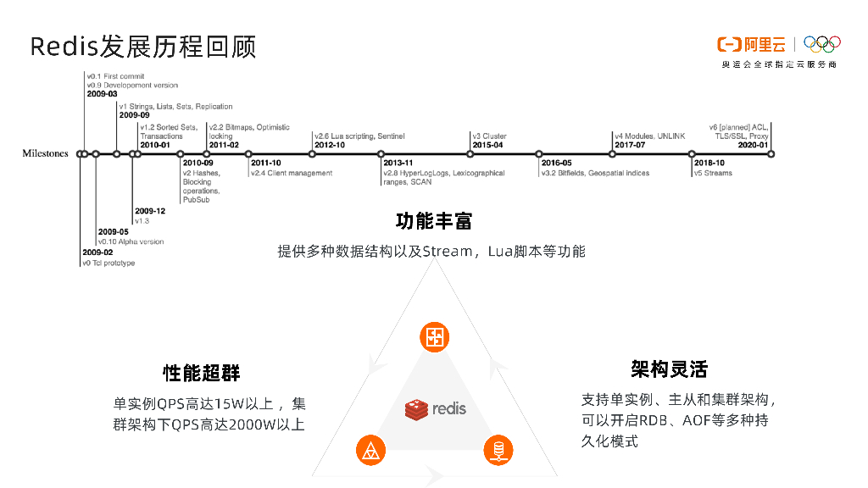Select the 2011-10 timeline marker
The width and height of the screenshot is (868, 488).
[x=248, y=154]
